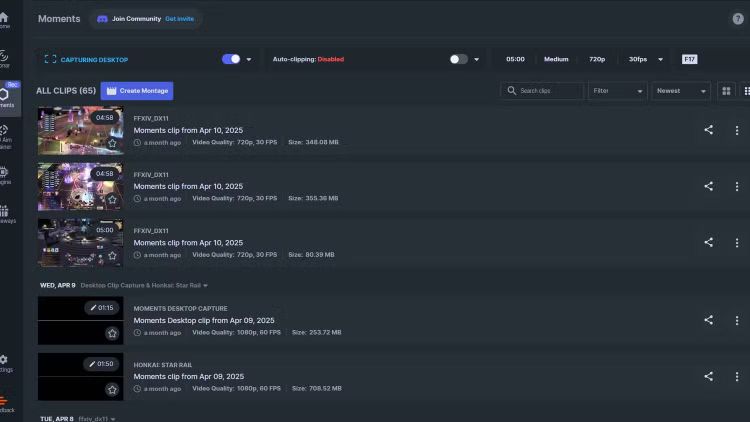Click the Create Montage button
This screenshot has height=422, width=750.
(x=137, y=91)
